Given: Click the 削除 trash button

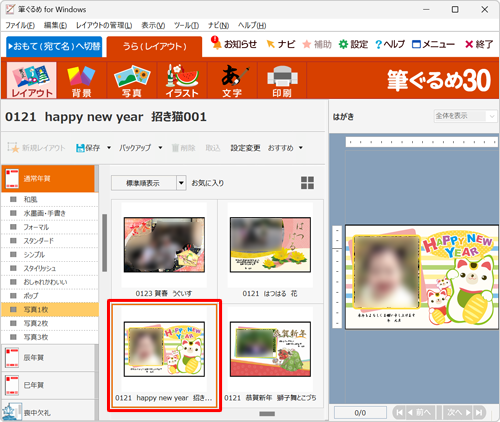Looking at the screenshot, I should [x=183, y=148].
